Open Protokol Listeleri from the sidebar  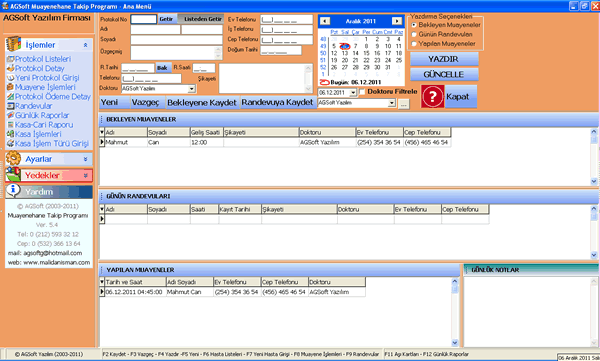tap(43, 59)
